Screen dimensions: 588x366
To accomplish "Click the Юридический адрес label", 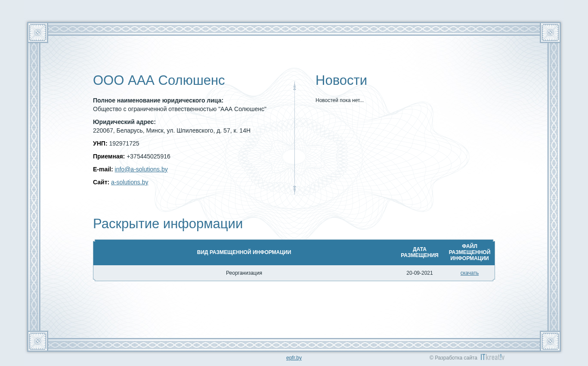I will [124, 122].
